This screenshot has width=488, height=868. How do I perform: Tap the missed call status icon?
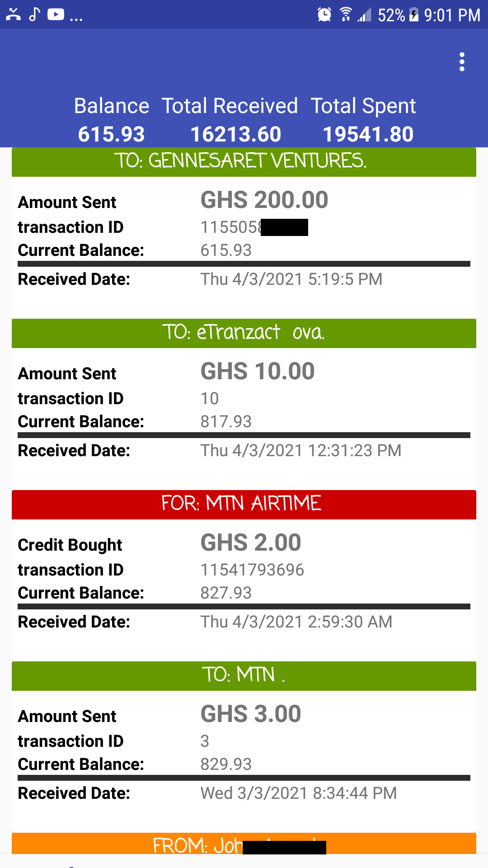[x=14, y=15]
